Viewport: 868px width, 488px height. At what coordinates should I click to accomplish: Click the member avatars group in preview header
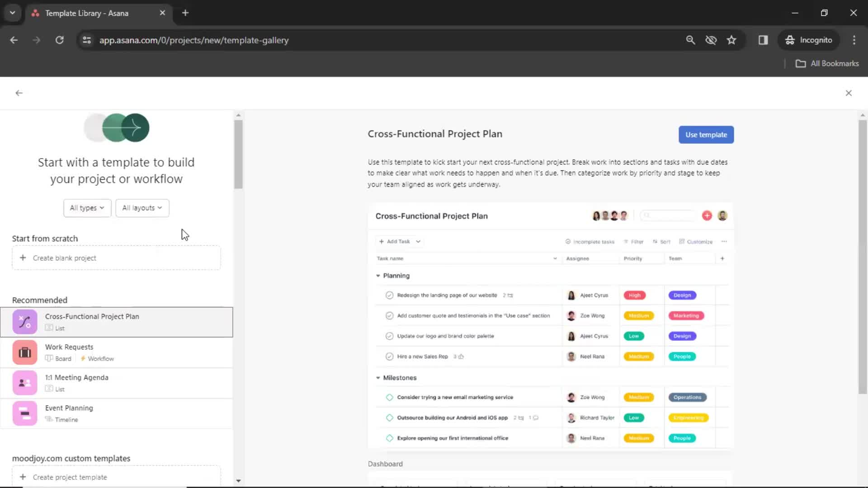[x=610, y=216]
